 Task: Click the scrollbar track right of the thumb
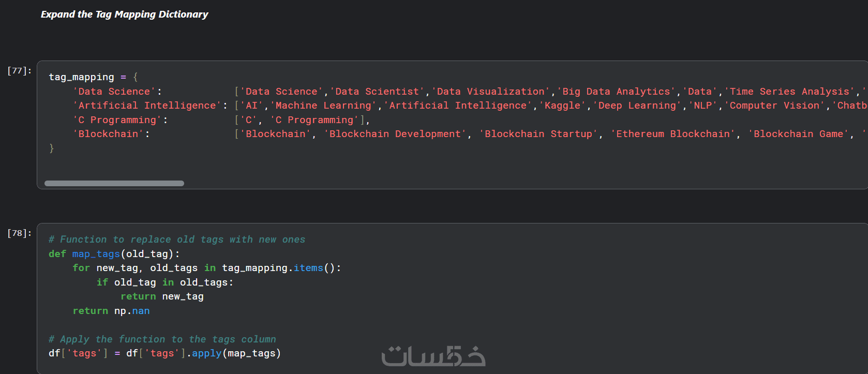pos(466,183)
